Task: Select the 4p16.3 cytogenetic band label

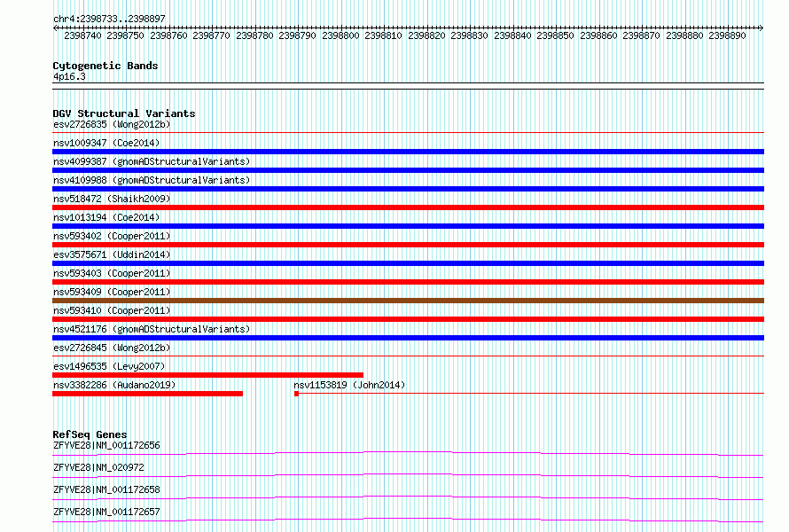Action: 69,76
